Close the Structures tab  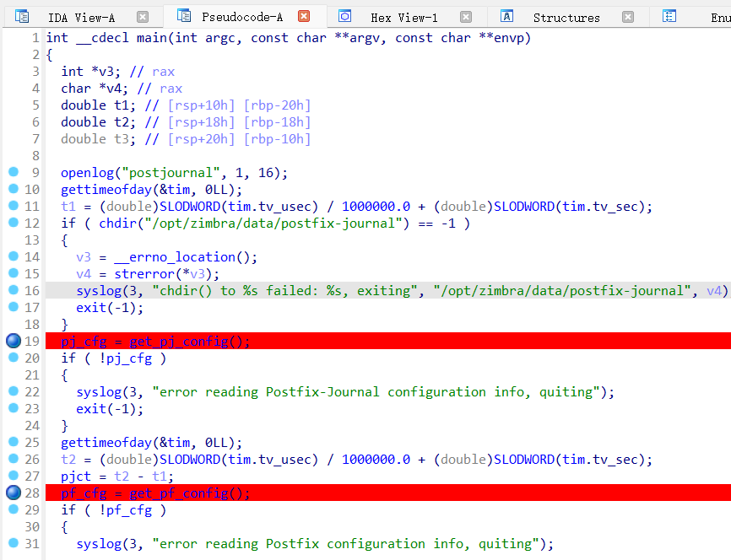click(628, 17)
